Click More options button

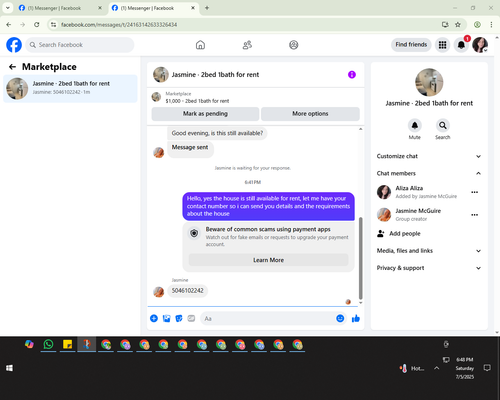(310, 114)
